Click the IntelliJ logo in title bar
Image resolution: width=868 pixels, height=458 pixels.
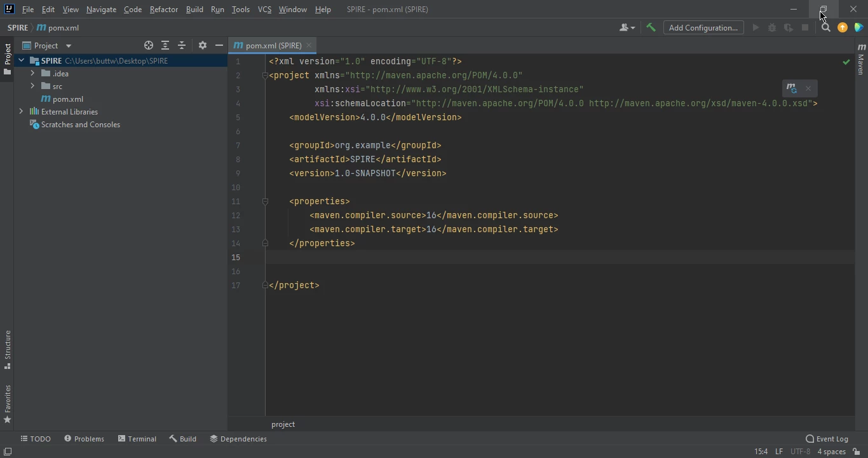click(9, 10)
